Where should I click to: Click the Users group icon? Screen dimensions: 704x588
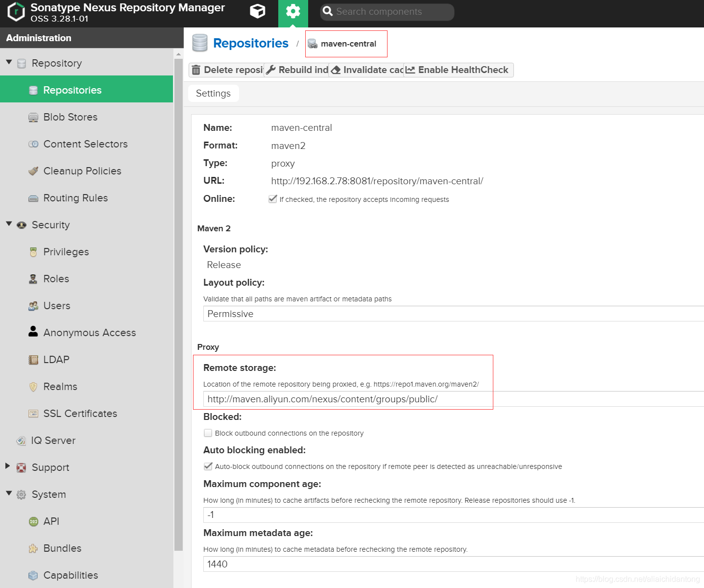pyautogui.click(x=33, y=306)
